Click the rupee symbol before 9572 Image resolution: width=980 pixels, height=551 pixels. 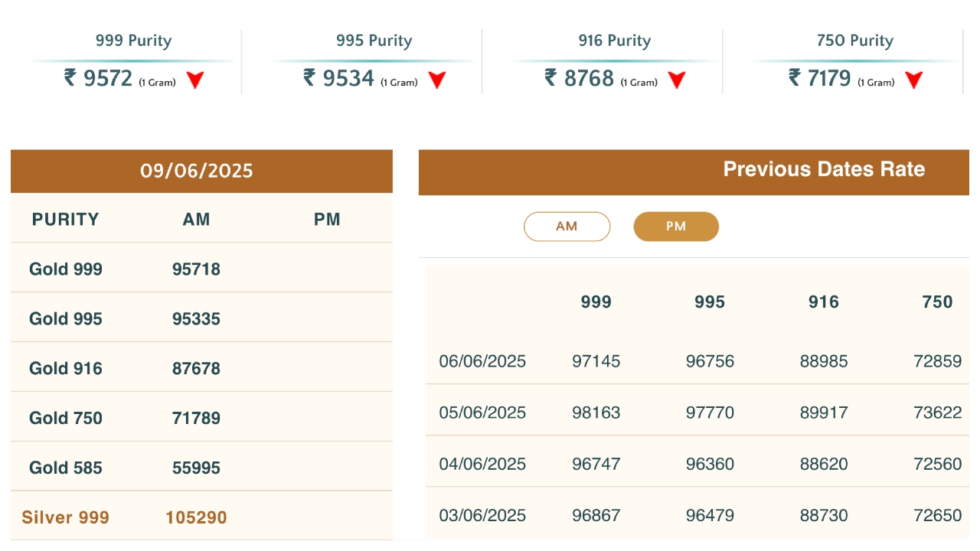[70, 77]
